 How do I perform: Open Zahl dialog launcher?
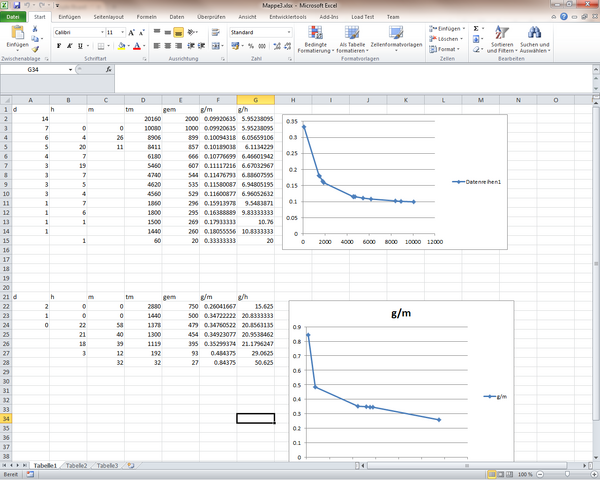(290, 59)
